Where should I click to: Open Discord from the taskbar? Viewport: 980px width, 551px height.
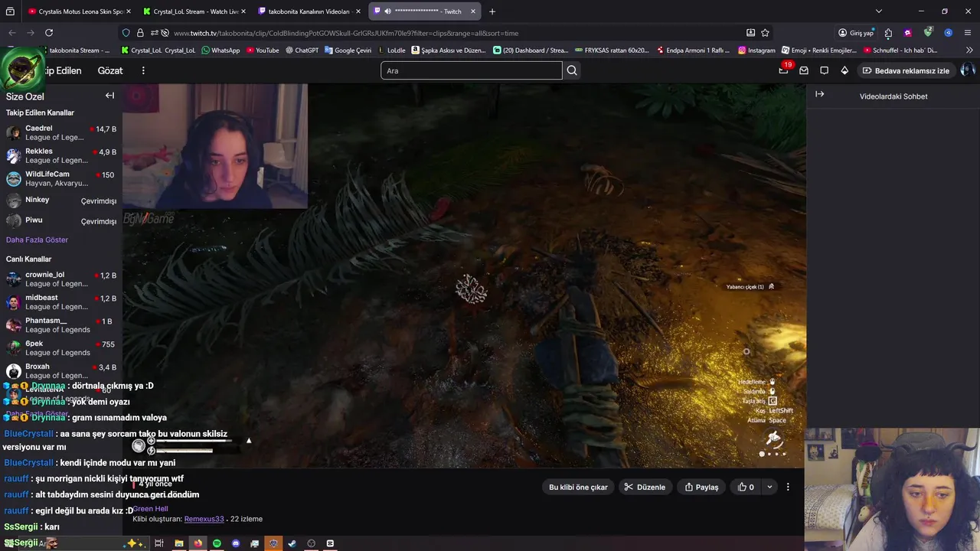[x=236, y=543]
